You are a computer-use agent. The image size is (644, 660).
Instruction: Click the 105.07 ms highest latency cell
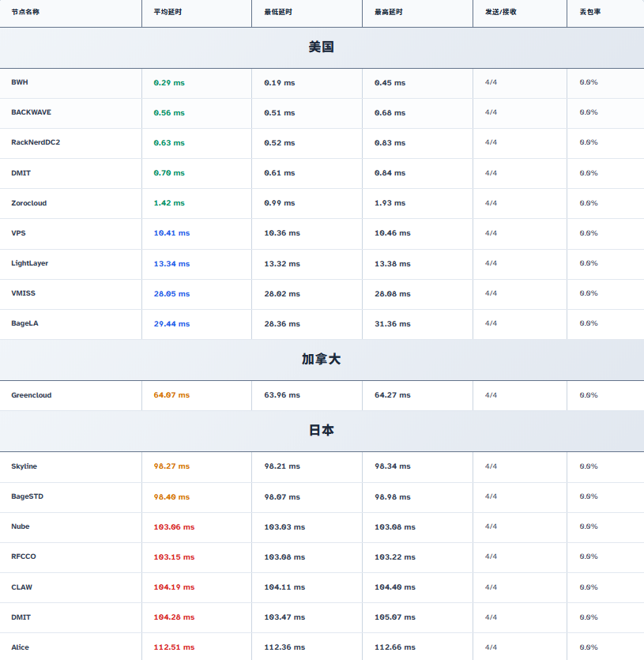[395, 617]
